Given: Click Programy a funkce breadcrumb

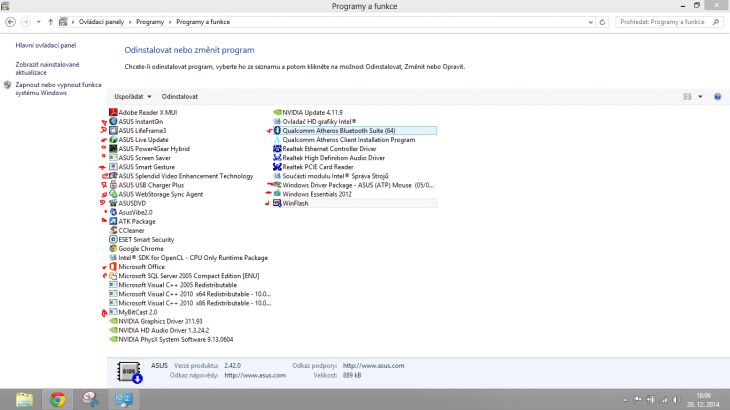Looking at the screenshot, I should [x=203, y=22].
